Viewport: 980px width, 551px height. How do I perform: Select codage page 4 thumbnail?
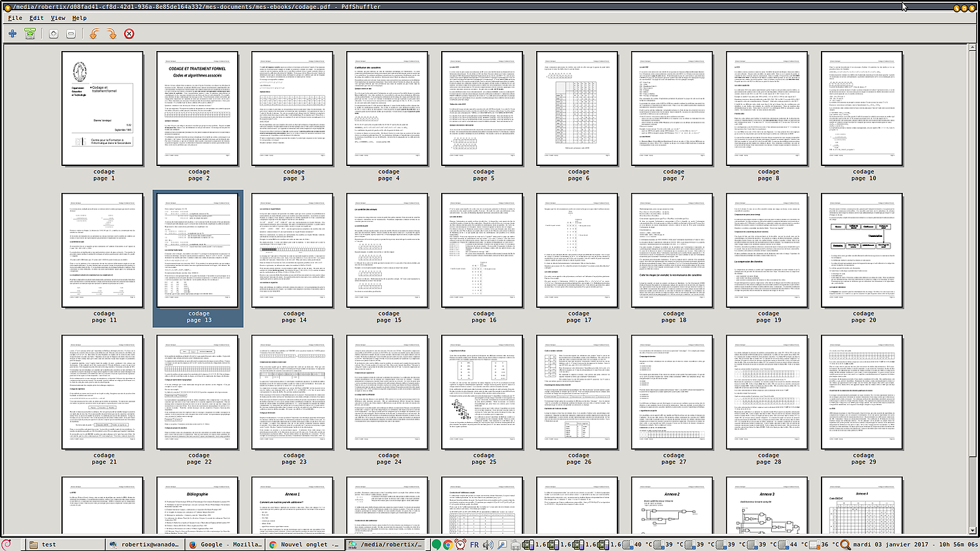coord(388,108)
